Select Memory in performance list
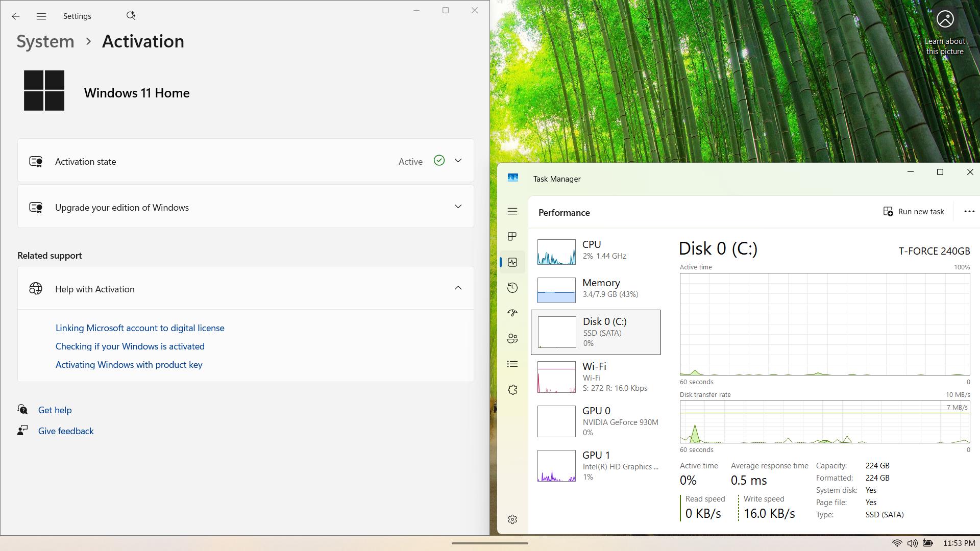 (x=596, y=289)
